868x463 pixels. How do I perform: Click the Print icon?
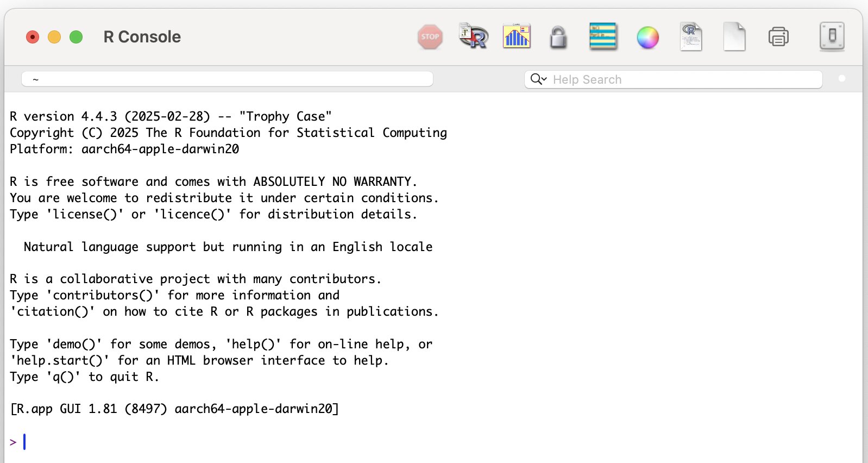[x=778, y=37]
